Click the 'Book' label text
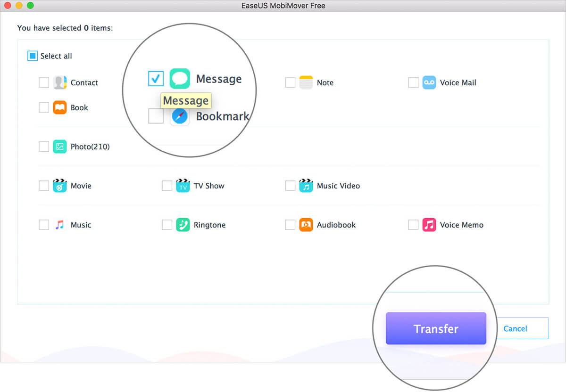The width and height of the screenshot is (566, 392). point(79,107)
